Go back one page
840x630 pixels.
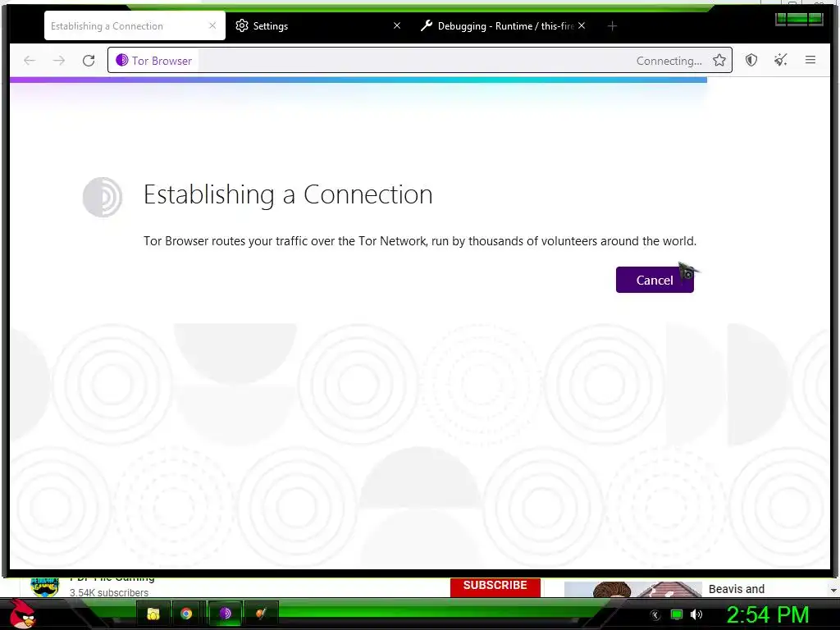[30, 61]
